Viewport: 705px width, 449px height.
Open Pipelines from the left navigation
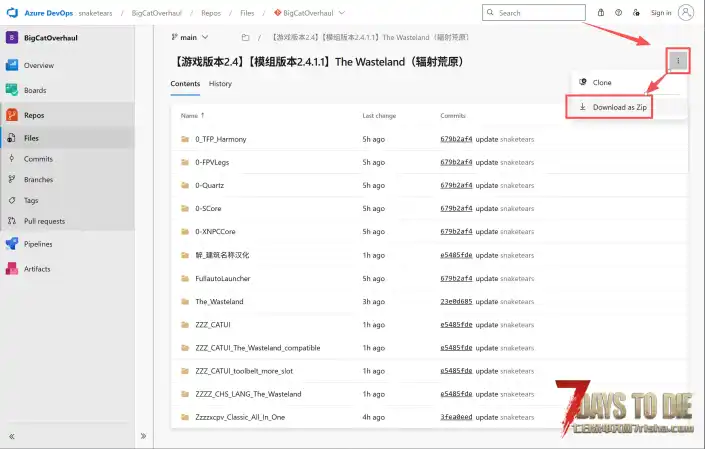[x=38, y=244]
